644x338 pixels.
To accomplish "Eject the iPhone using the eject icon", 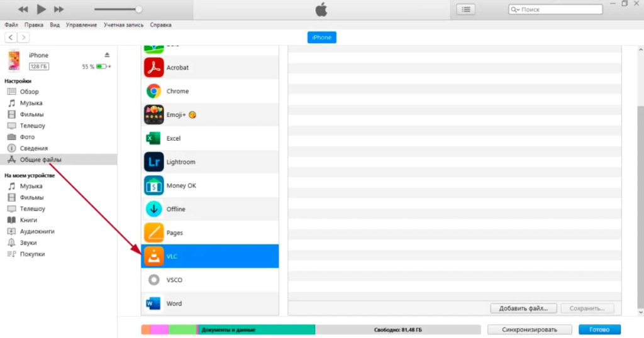I will pos(107,55).
